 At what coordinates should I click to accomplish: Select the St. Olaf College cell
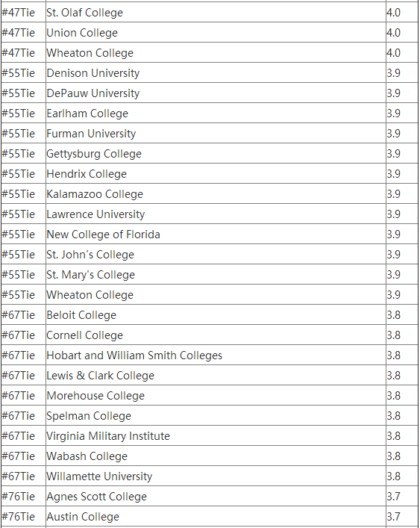216,13
